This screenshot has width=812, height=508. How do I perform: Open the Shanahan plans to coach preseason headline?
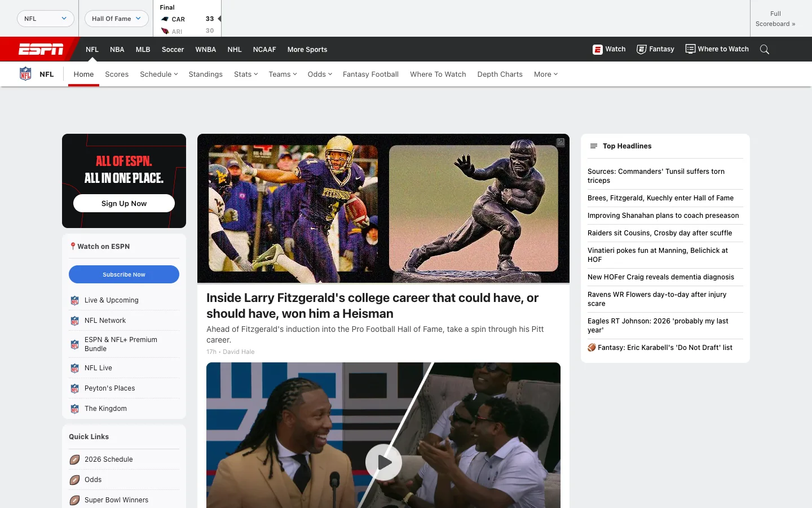(x=663, y=216)
